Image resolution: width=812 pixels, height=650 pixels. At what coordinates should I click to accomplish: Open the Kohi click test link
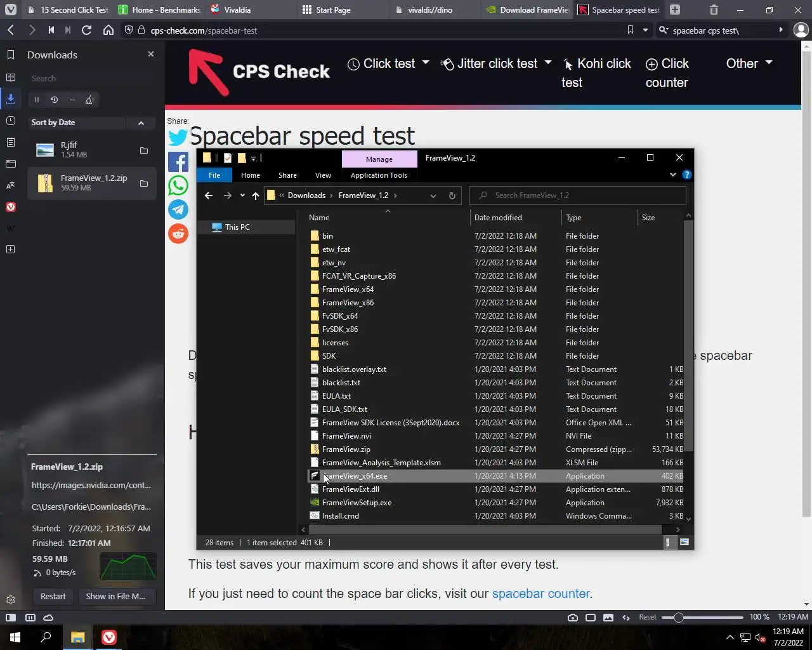[596, 73]
